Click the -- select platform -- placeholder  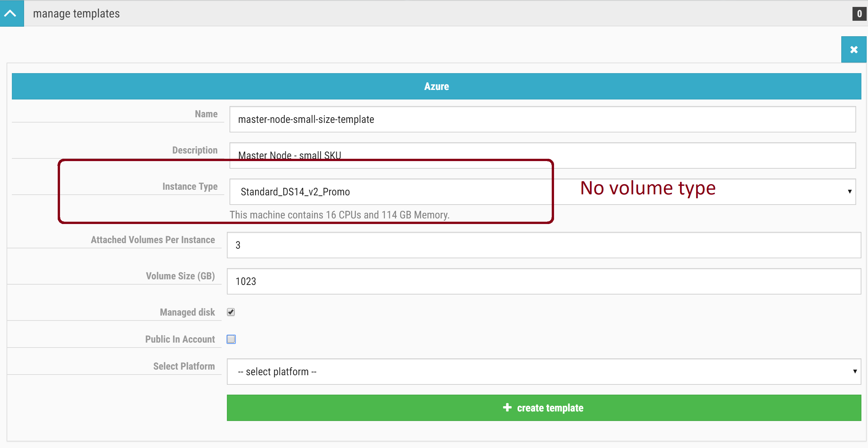point(277,371)
